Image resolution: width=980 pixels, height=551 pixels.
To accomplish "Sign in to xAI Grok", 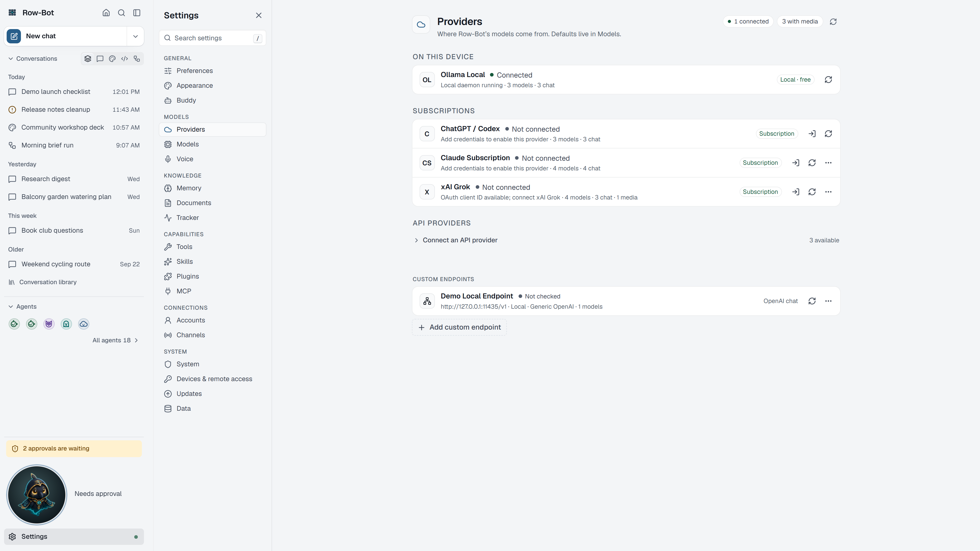I will point(795,192).
